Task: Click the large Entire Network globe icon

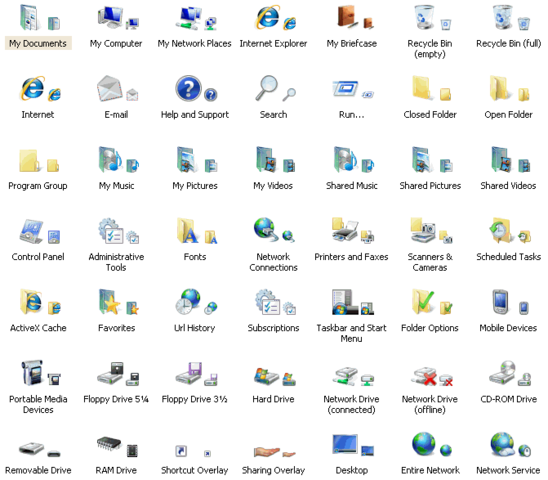Action: click(x=424, y=444)
